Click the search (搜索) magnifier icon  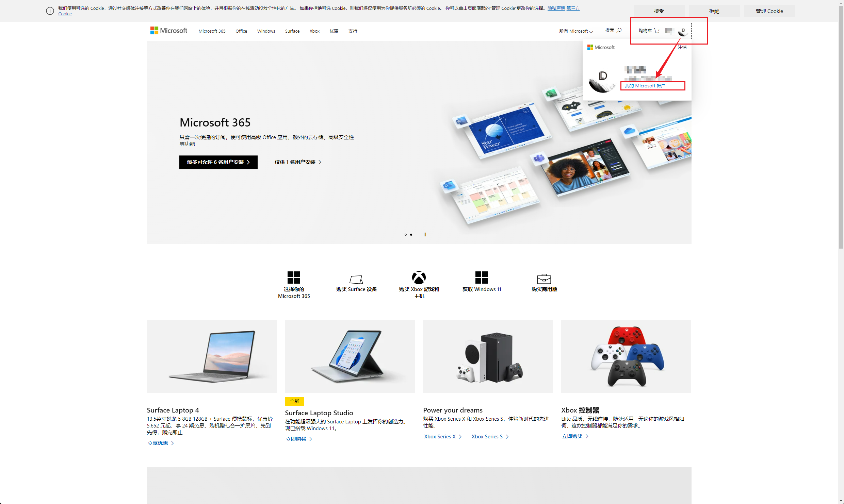[x=619, y=30]
